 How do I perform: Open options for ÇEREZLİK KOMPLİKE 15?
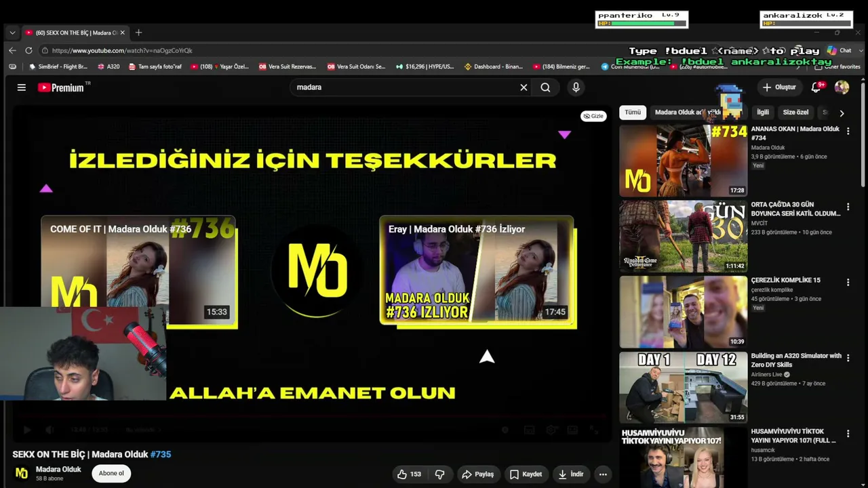848,282
